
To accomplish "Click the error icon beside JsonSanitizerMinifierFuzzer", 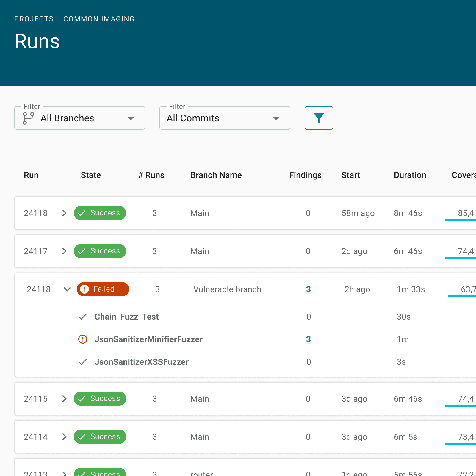I will pos(83,339).
